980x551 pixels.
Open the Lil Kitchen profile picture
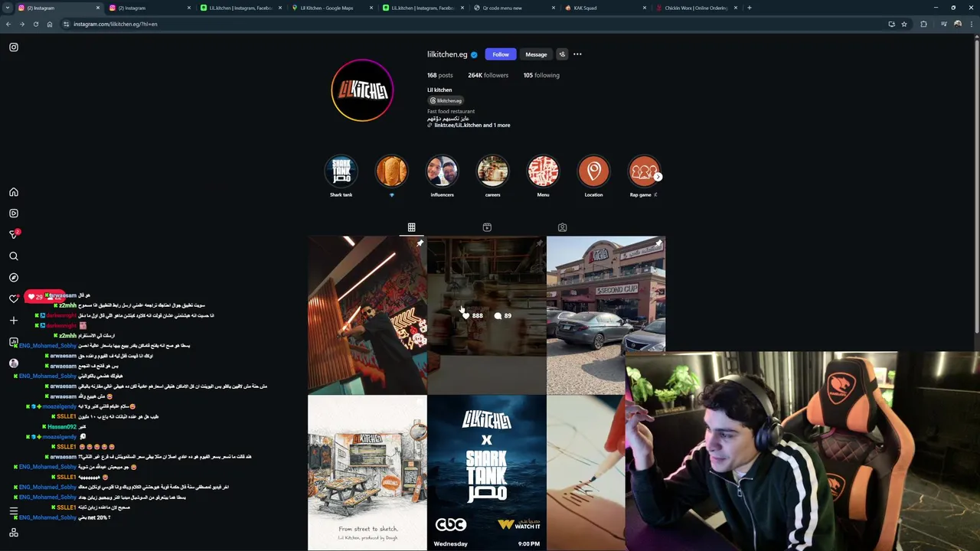click(362, 90)
